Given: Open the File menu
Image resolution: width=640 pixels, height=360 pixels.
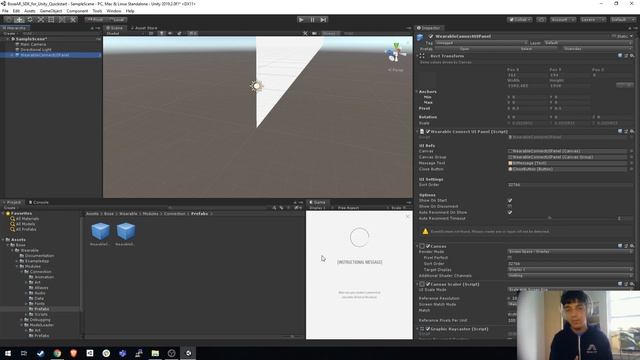Looking at the screenshot, I should (5, 11).
